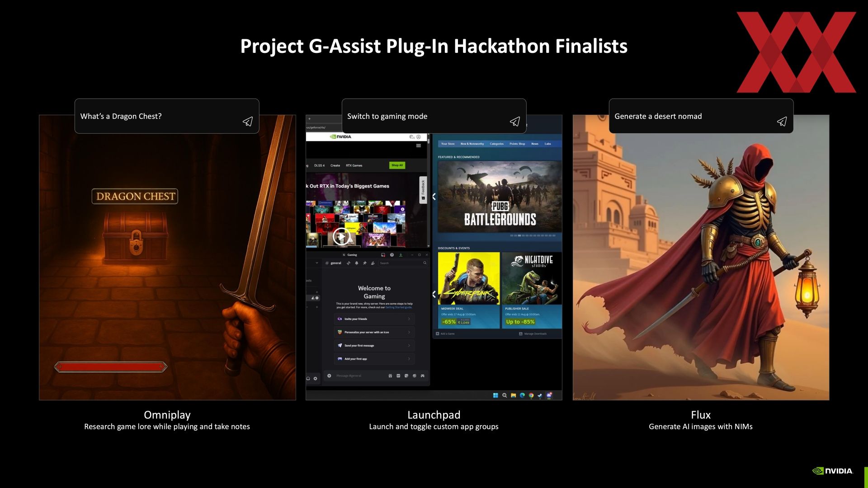Open Discord apps game controller icon

point(423,376)
